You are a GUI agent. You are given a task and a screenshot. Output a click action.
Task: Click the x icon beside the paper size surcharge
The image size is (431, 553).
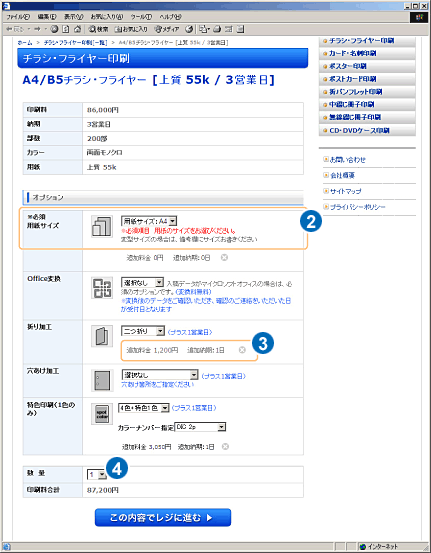pyautogui.click(x=224, y=257)
